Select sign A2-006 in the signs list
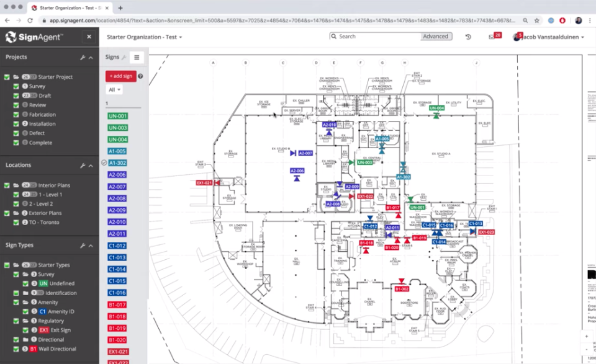 (117, 175)
